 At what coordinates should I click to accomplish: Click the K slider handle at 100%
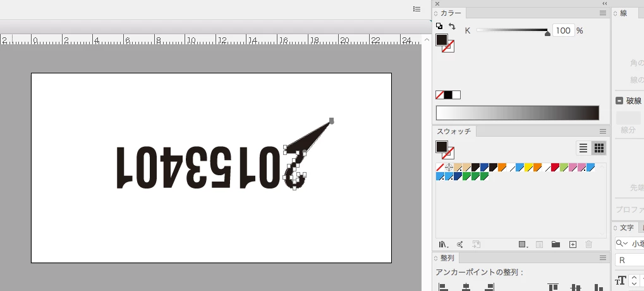click(x=547, y=34)
